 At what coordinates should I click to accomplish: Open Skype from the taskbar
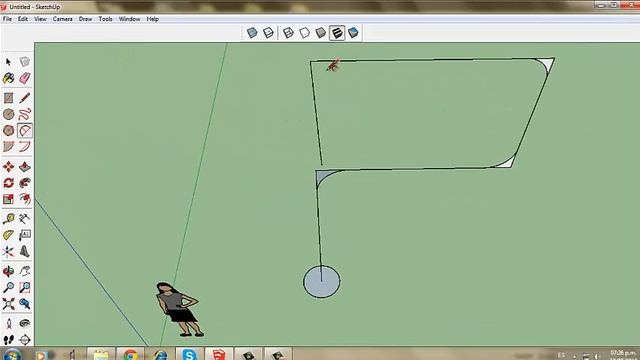189,355
